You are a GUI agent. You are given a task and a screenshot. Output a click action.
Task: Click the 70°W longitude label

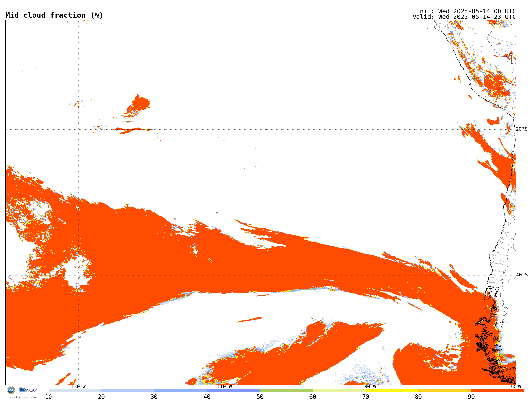coord(515,387)
